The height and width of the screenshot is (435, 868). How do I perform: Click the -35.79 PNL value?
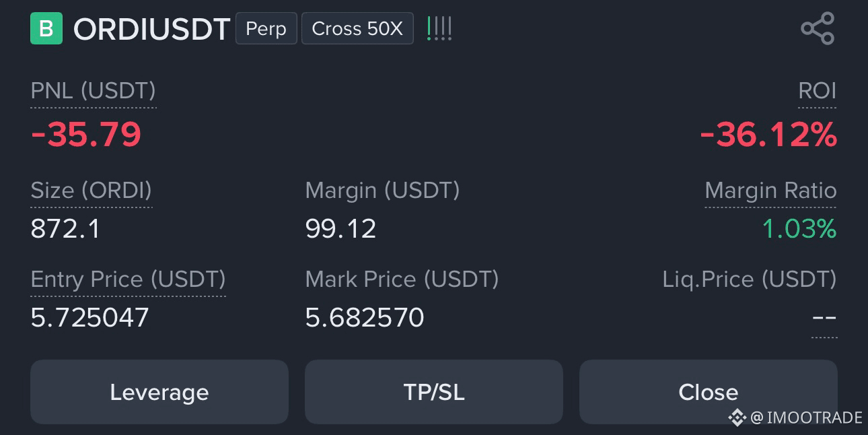[86, 135]
